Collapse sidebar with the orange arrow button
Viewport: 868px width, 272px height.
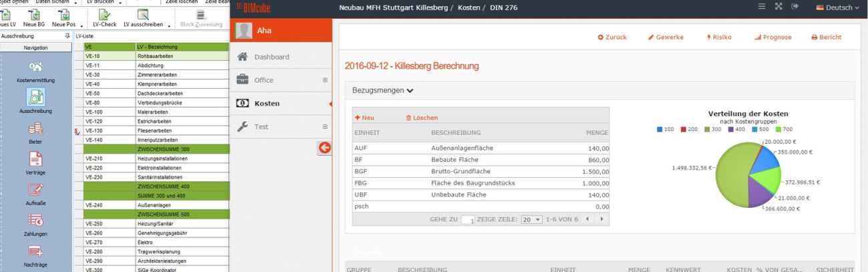tap(325, 148)
